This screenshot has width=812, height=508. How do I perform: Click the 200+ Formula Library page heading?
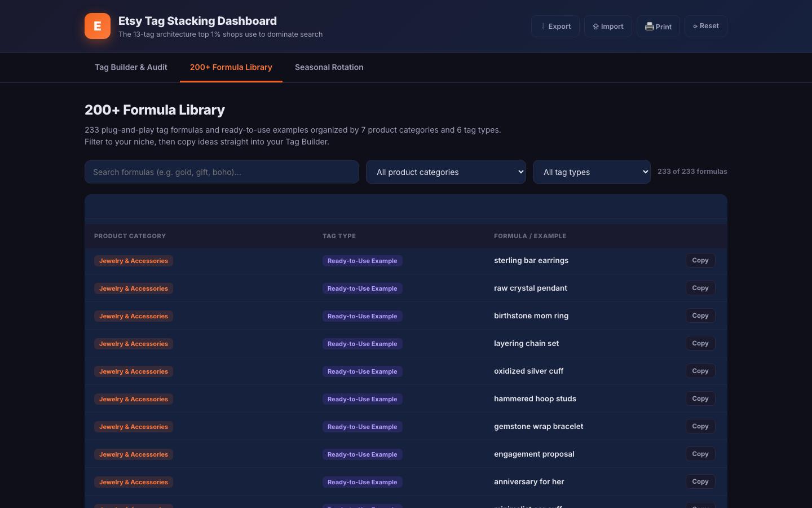[x=155, y=110]
